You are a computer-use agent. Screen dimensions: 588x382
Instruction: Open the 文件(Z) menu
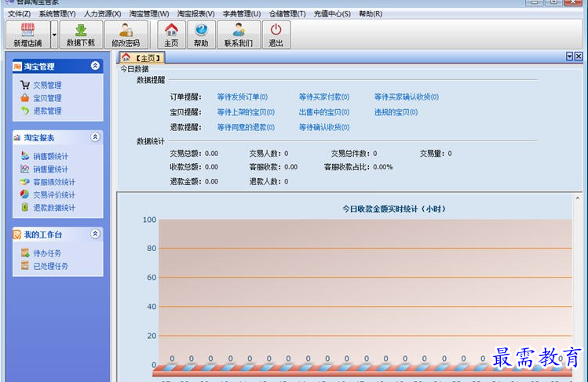click(x=19, y=14)
